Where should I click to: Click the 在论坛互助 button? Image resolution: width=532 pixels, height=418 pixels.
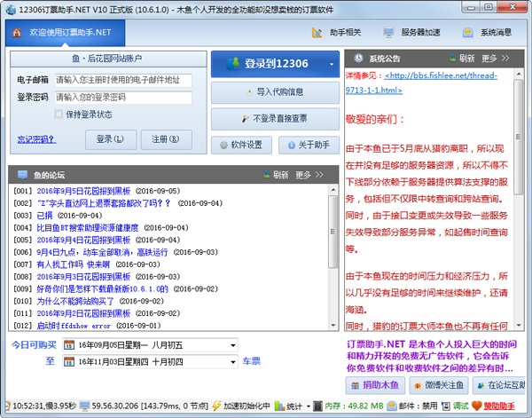coord(499,385)
